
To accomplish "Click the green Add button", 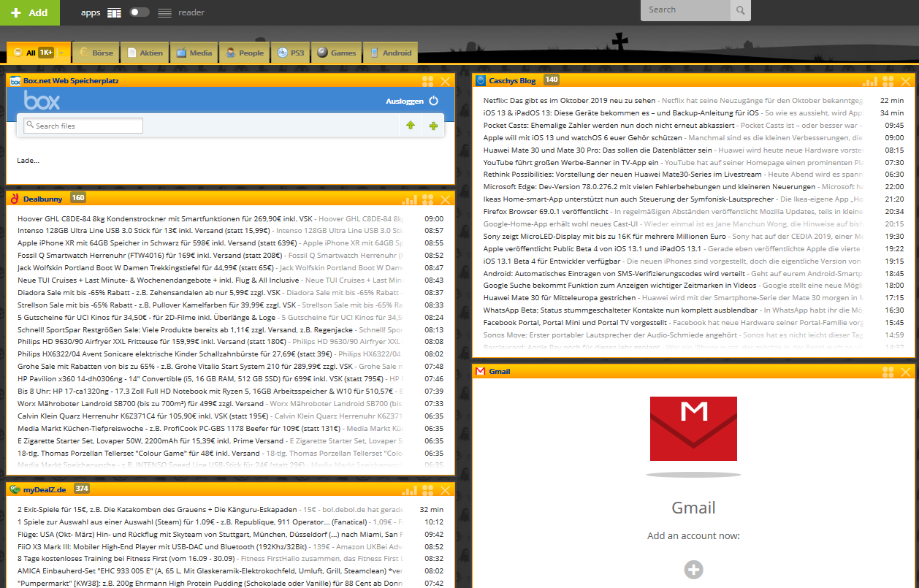I will coord(30,12).
